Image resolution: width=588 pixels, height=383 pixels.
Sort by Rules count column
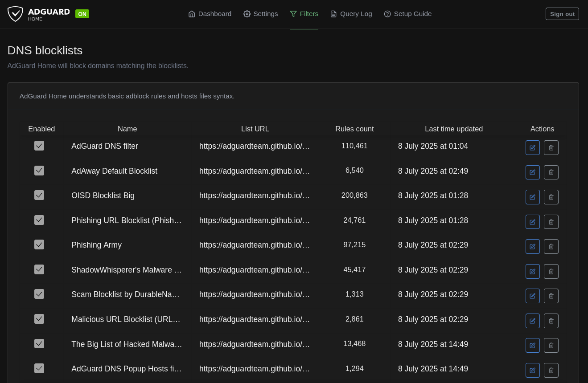tap(354, 129)
